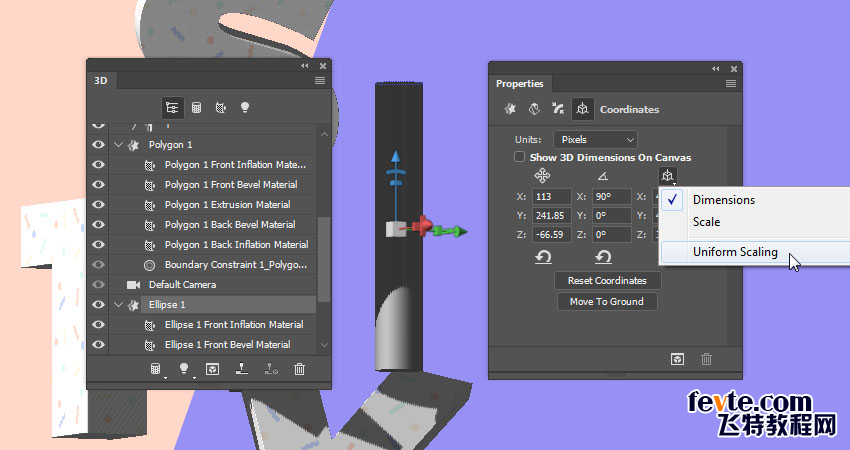
Task: Open Cap properties icon
Action: pos(558,109)
